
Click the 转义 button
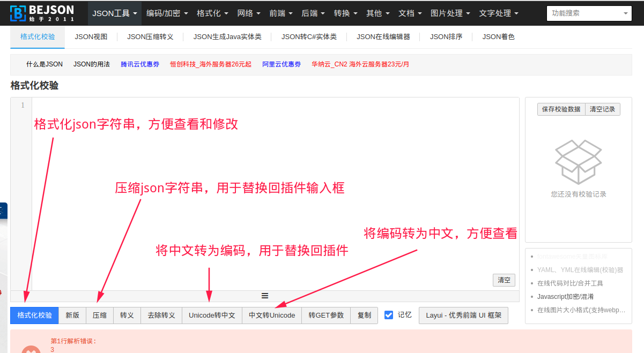click(x=127, y=316)
